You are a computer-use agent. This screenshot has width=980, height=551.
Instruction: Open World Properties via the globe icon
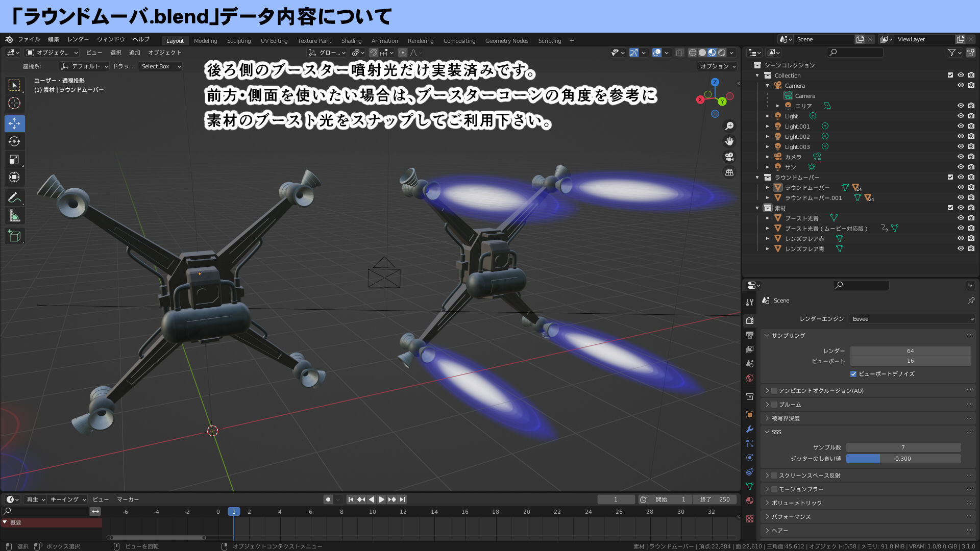(x=749, y=378)
